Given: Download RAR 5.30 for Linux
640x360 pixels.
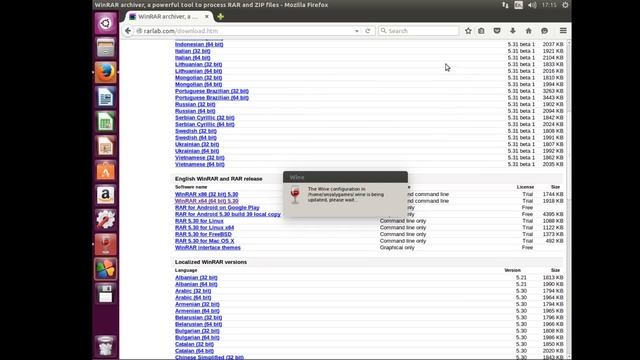Looking at the screenshot, I should tap(199, 221).
